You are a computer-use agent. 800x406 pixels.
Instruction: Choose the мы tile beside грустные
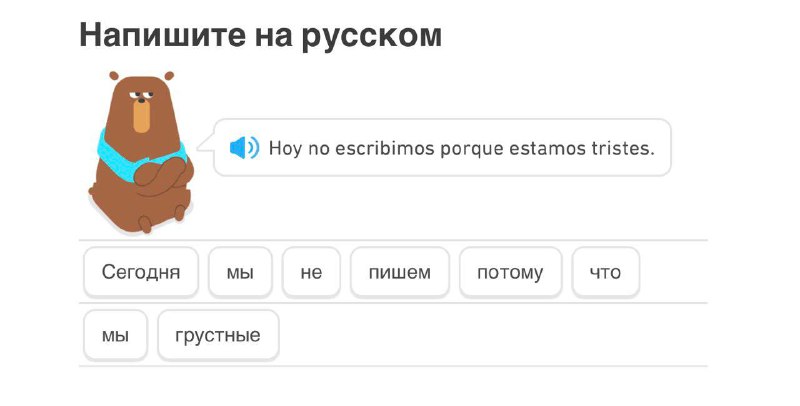click(x=115, y=335)
